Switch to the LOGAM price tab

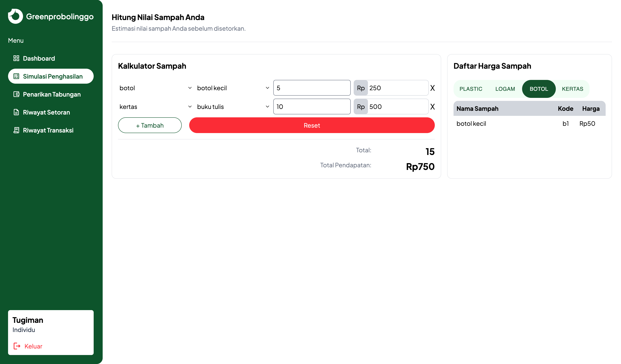click(x=505, y=89)
